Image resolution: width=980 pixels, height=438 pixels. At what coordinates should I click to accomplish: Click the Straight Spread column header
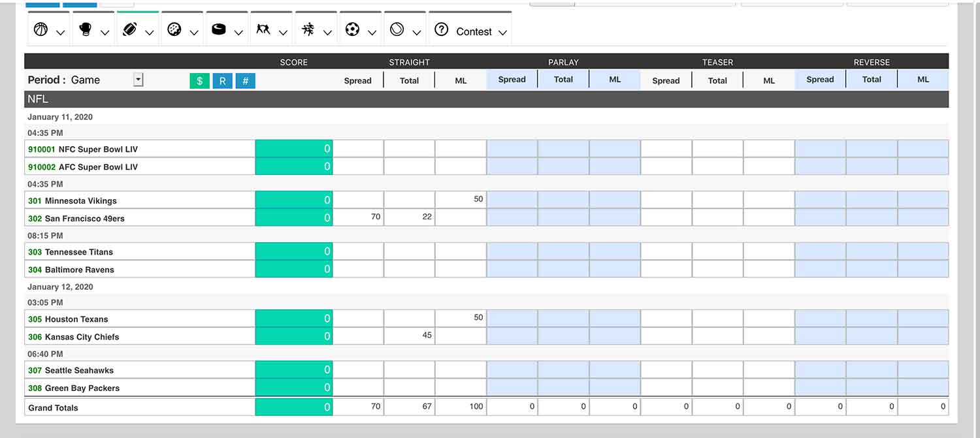pos(358,80)
